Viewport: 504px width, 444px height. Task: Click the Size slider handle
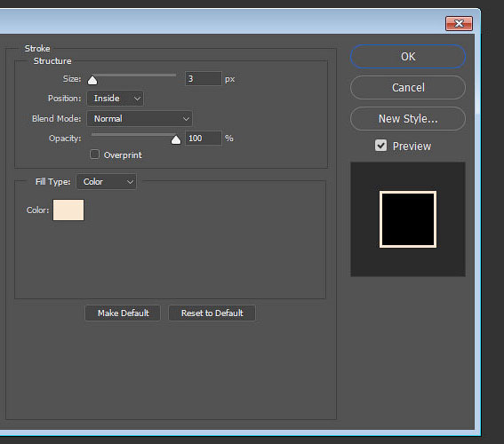(92, 80)
